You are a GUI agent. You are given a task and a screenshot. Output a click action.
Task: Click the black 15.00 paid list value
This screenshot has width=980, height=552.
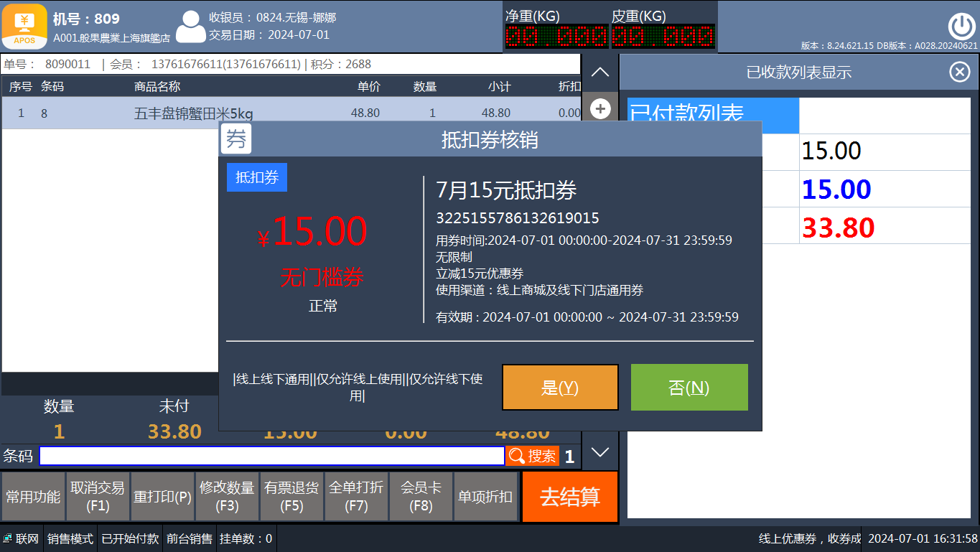[x=831, y=151]
